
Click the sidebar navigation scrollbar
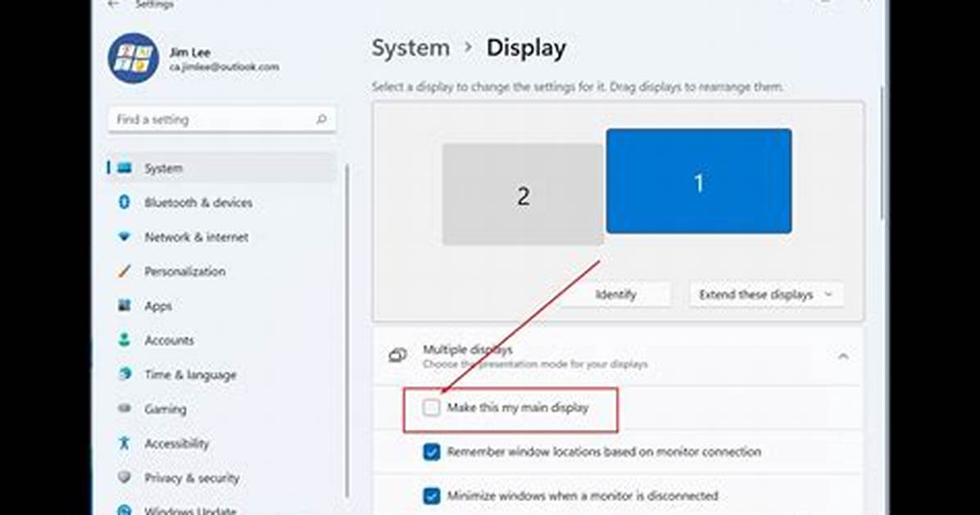(347, 330)
